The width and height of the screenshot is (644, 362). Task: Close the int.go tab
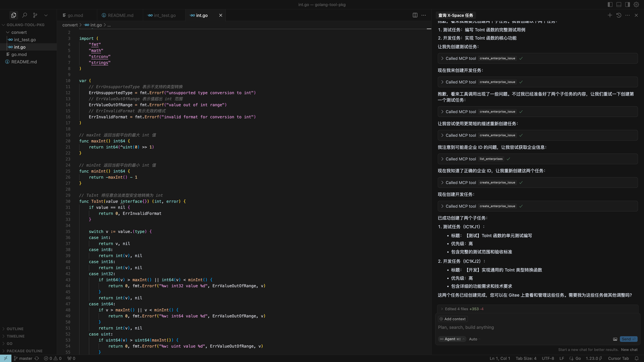[x=220, y=15]
